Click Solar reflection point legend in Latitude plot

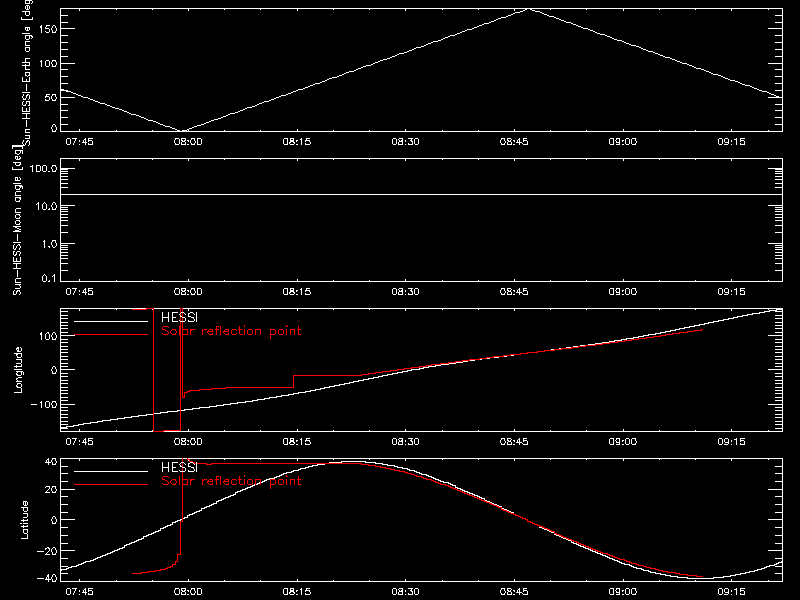[231, 481]
